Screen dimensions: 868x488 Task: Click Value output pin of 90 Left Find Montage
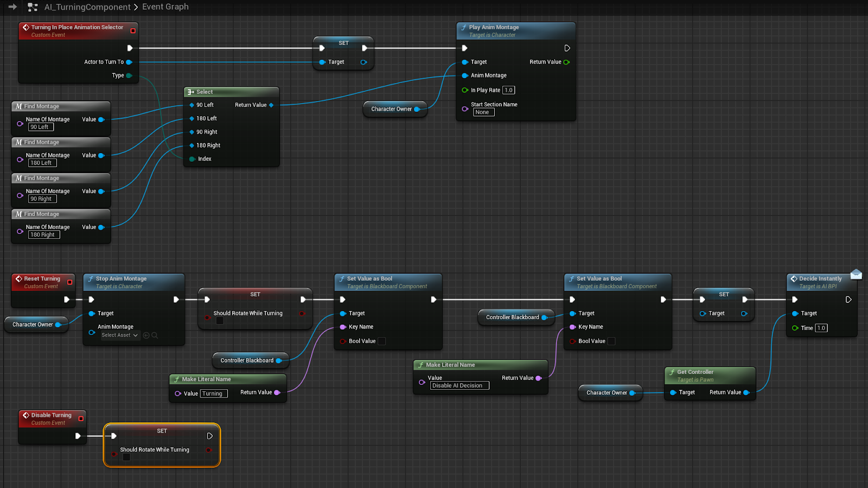pyautogui.click(x=101, y=119)
